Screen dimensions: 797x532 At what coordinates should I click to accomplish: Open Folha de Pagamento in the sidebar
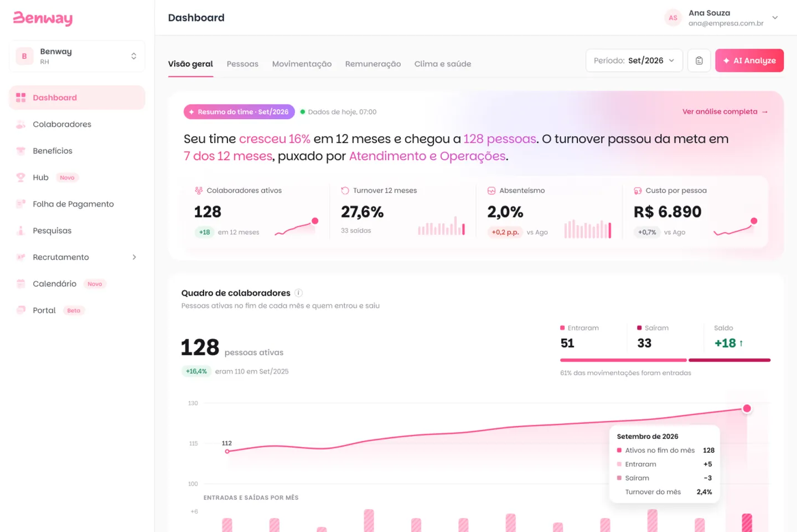point(77,204)
